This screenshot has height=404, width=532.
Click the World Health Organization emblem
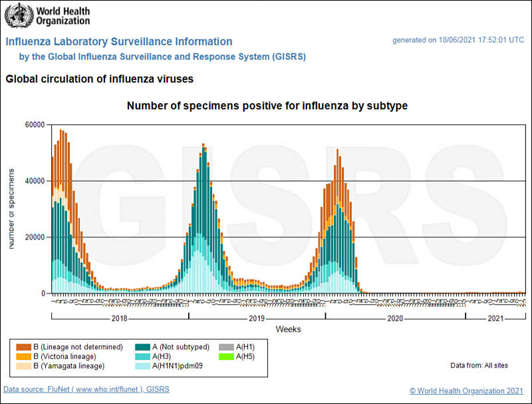pyautogui.click(x=19, y=15)
